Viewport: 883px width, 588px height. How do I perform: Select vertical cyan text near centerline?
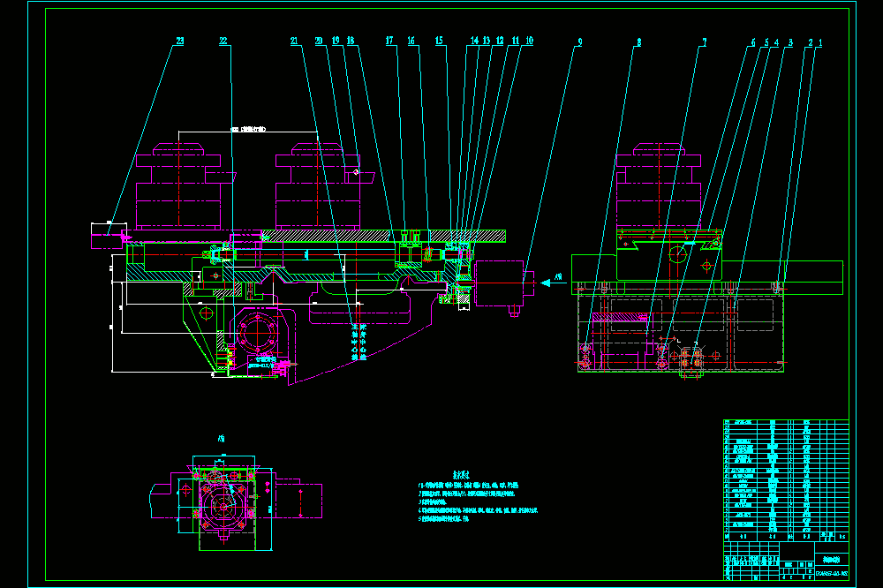[x=358, y=342]
